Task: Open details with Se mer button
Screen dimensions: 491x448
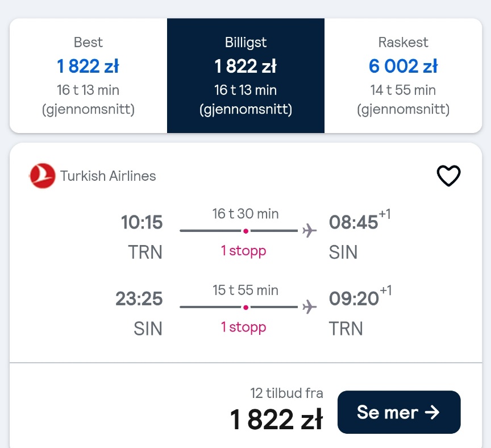Action: click(x=399, y=412)
